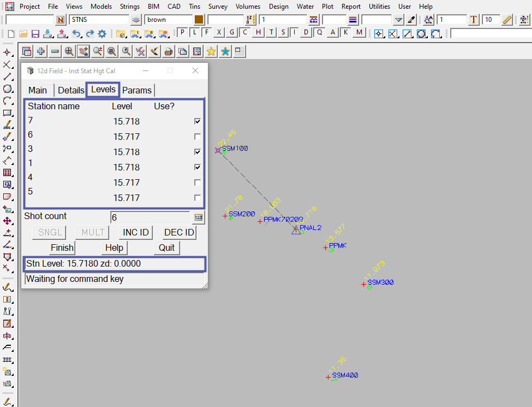Click the blue minus view toolbar icon
This screenshot has width=532, height=407.
point(55,51)
